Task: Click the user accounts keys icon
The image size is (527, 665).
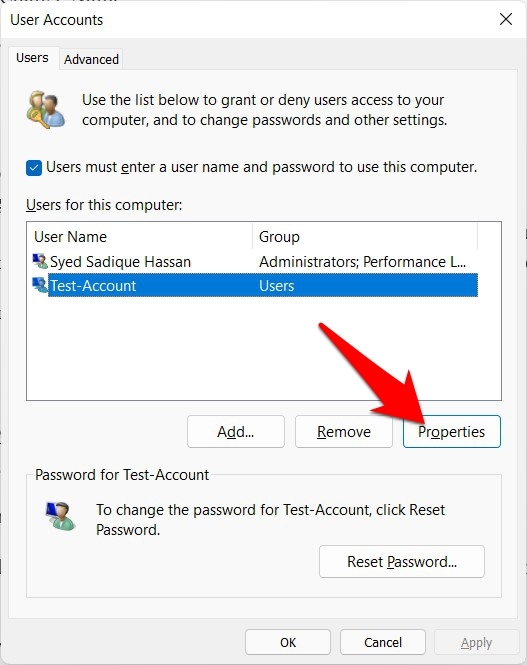Action: (x=46, y=109)
